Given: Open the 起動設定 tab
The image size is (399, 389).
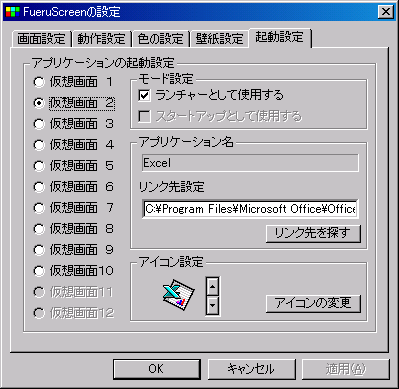Looking at the screenshot, I should click(x=280, y=37).
